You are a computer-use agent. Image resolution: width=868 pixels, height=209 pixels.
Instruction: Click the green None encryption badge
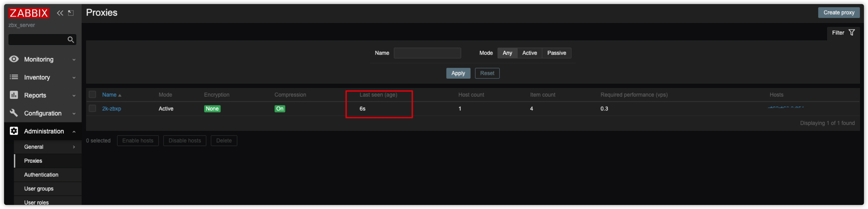coord(212,109)
